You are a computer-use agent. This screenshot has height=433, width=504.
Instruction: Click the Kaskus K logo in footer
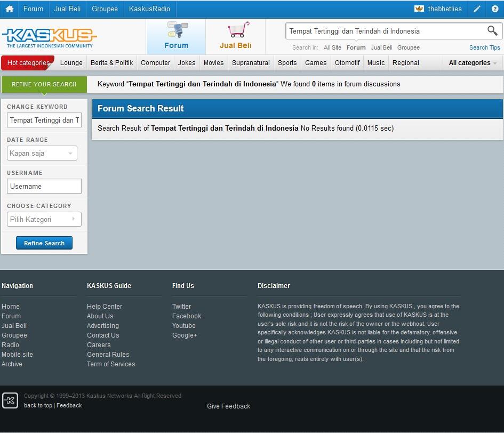point(10,400)
